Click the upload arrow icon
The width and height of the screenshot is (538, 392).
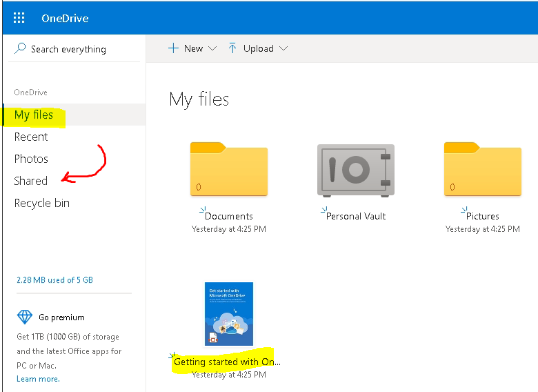[232, 48]
